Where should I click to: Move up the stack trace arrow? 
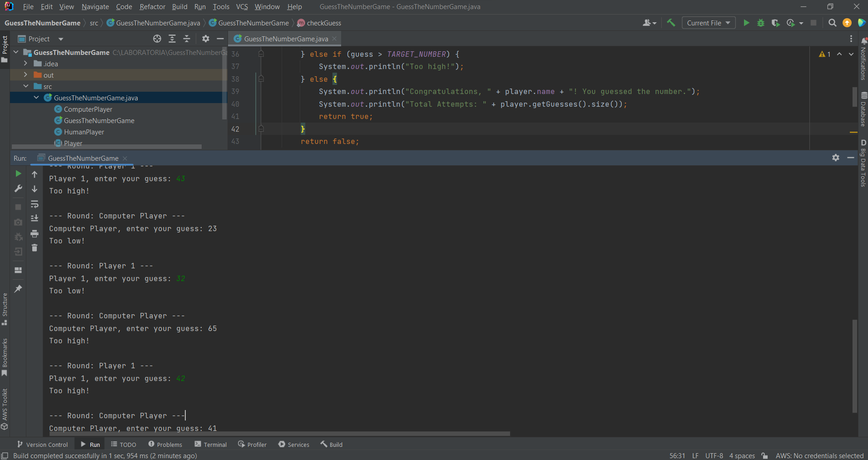tap(35, 174)
